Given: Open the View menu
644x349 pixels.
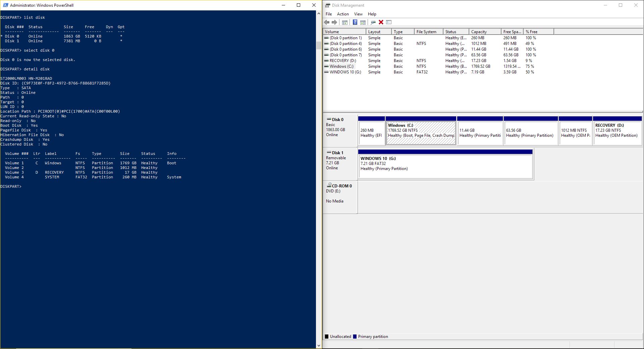Looking at the screenshot, I should click(358, 14).
